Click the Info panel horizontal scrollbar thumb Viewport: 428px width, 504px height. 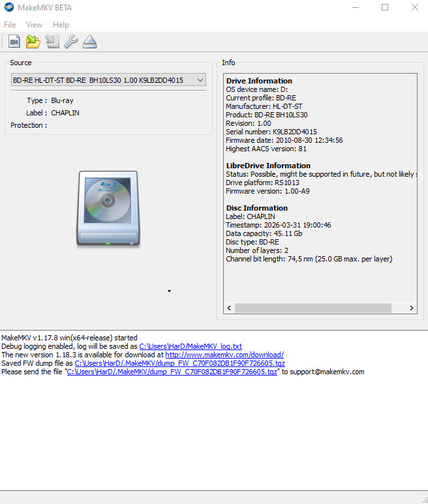pos(313,308)
